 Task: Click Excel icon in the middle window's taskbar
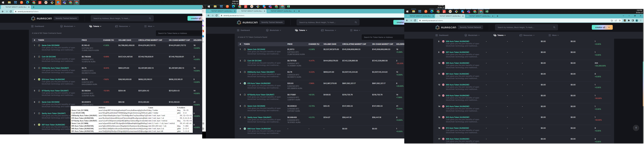click(x=288, y=7)
